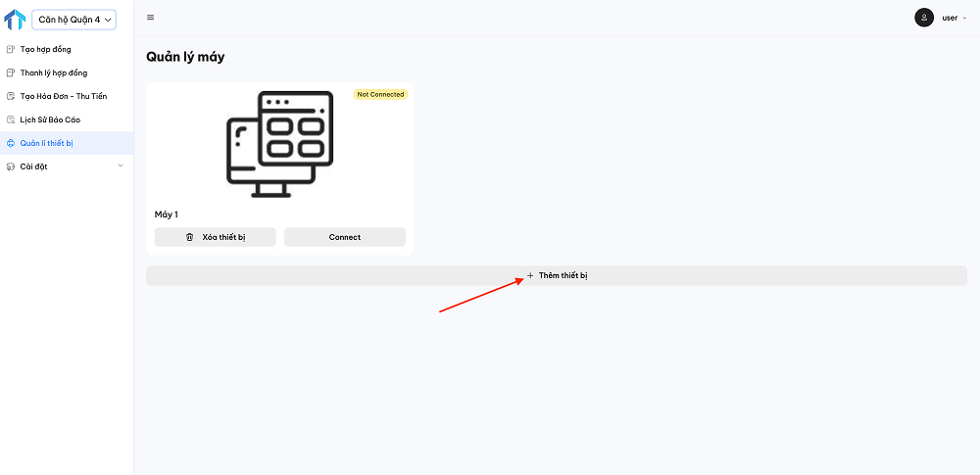Select Tạo Hóa Đơn - Thu Tiền
Image resolution: width=980 pixels, height=475 pixels.
click(67, 96)
